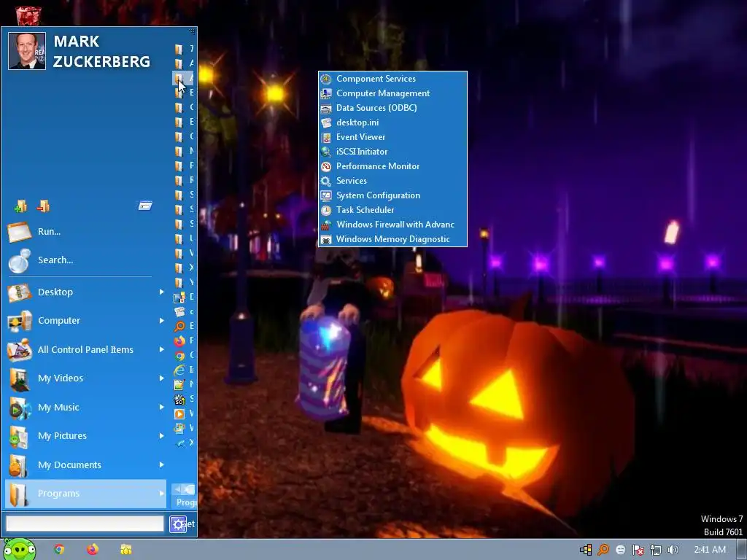Click the network tray icon
Image resolution: width=747 pixels, height=560 pixels.
(x=656, y=550)
